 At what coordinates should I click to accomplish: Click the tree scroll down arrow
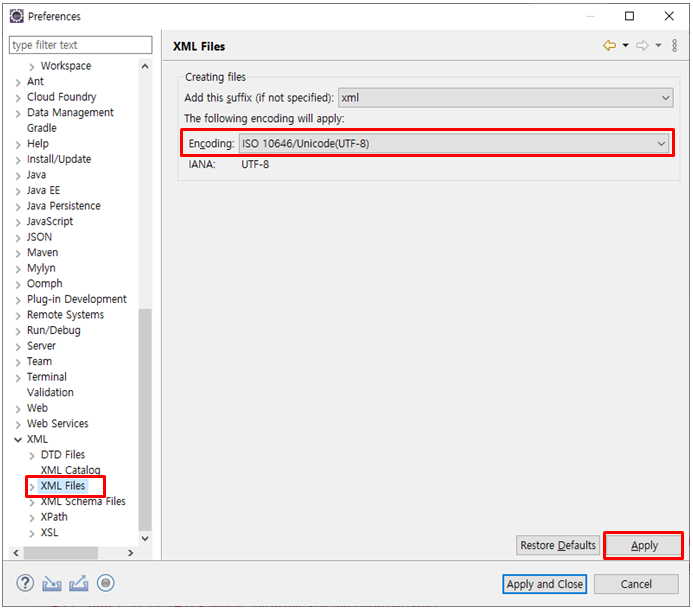click(x=145, y=538)
